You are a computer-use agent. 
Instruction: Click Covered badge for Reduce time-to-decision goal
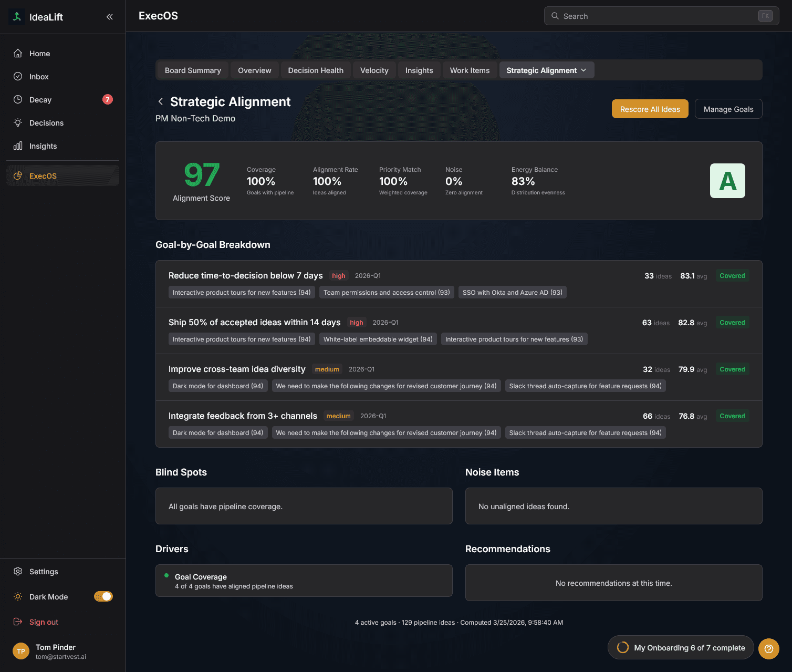(x=732, y=276)
